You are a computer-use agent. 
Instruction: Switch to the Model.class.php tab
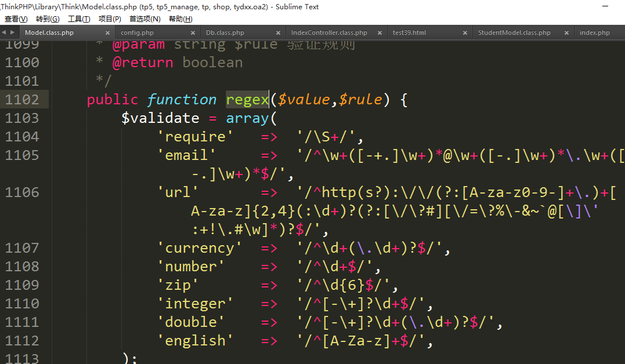click(x=49, y=32)
